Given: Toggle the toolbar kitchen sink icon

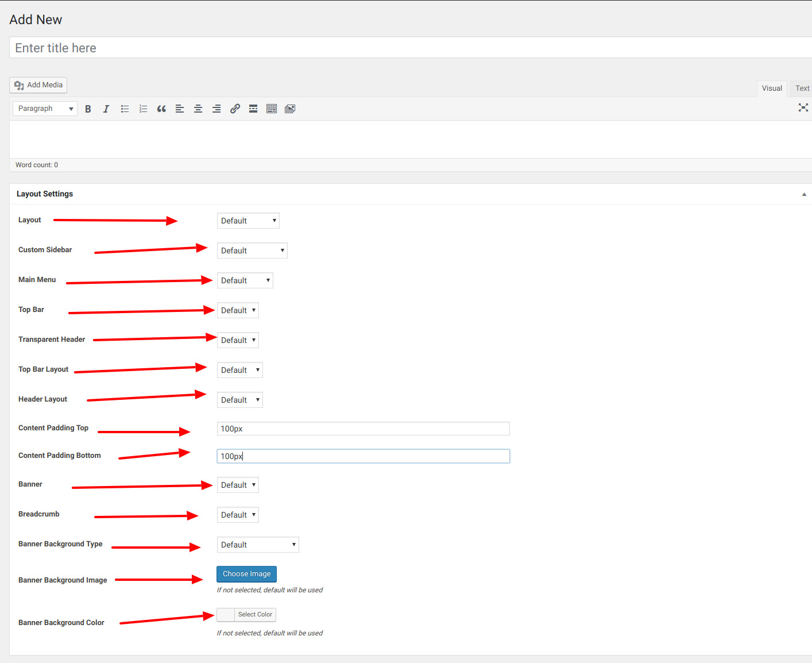Looking at the screenshot, I should tap(272, 109).
